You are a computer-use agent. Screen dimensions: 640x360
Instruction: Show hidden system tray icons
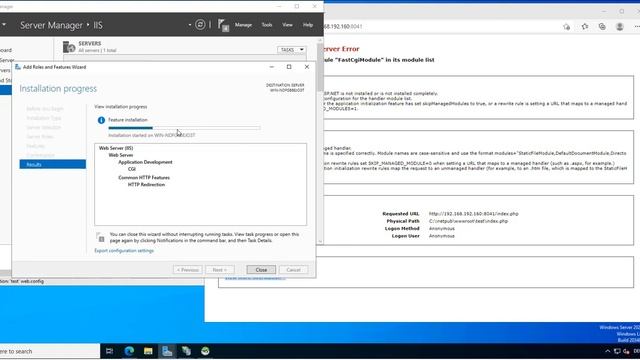(x=607, y=351)
